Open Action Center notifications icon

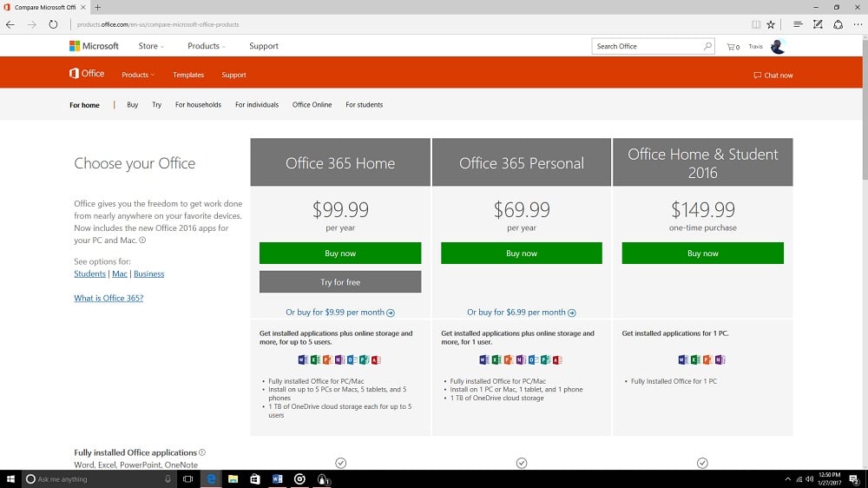click(854, 479)
